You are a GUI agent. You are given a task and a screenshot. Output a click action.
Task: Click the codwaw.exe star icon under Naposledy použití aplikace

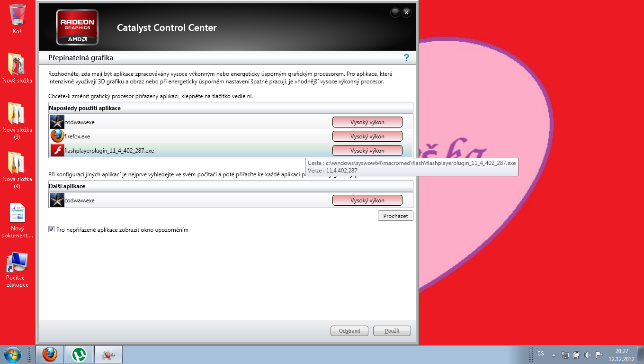pos(57,122)
